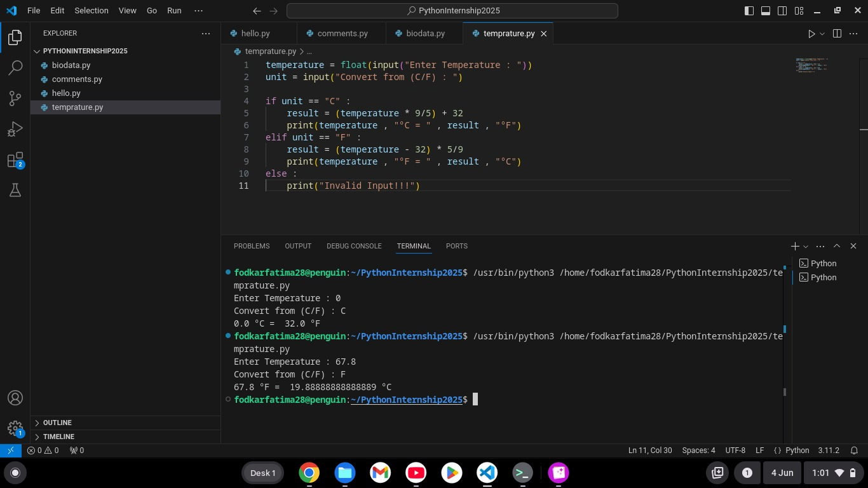Open the Source Control view
This screenshot has height=488, width=868.
coord(15,98)
